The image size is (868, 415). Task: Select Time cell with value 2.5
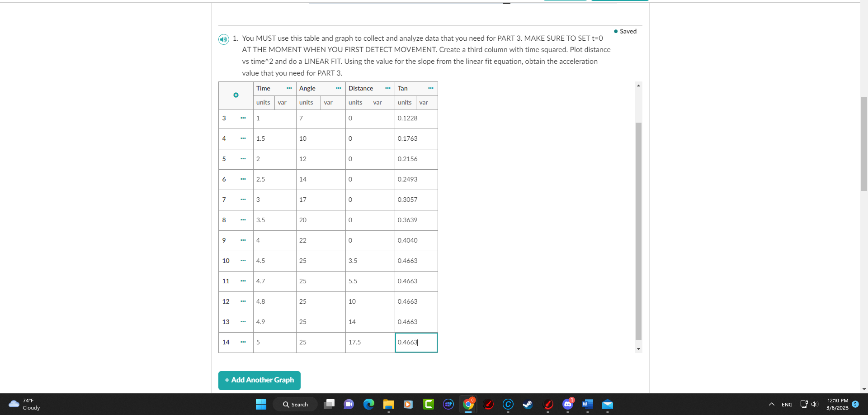[x=275, y=180]
